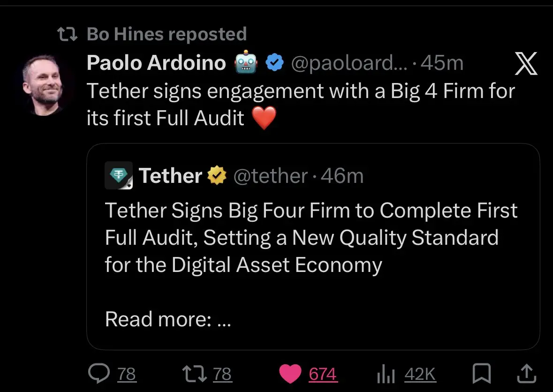Open the quoted Tether post headline

(311, 238)
